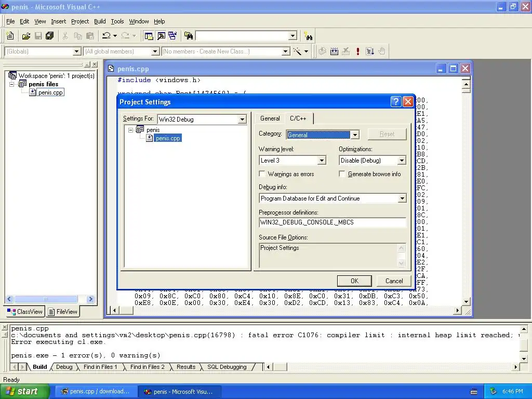This screenshot has width=532, height=399.
Task: Open the Globals class dropdown
Action: tap(77, 51)
